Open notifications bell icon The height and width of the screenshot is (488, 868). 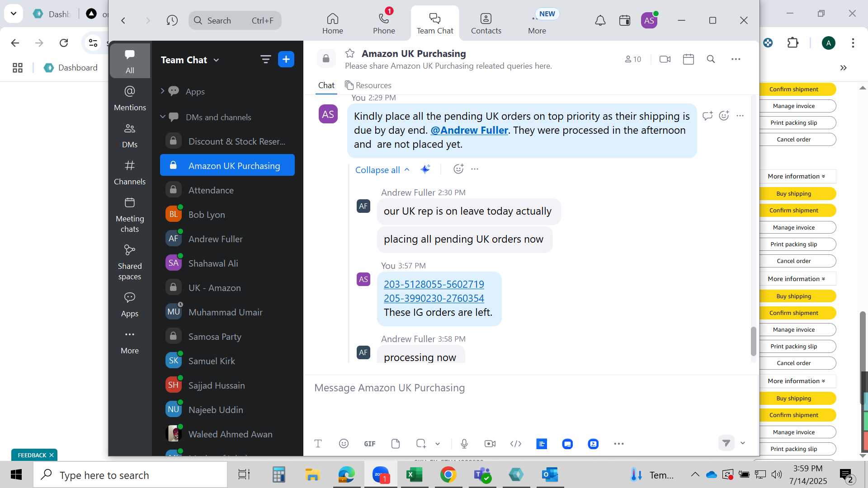(x=600, y=20)
